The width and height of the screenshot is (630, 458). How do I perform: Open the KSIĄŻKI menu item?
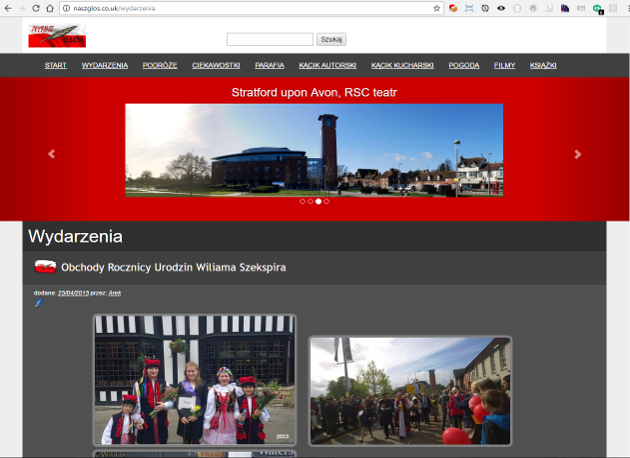pyautogui.click(x=543, y=65)
